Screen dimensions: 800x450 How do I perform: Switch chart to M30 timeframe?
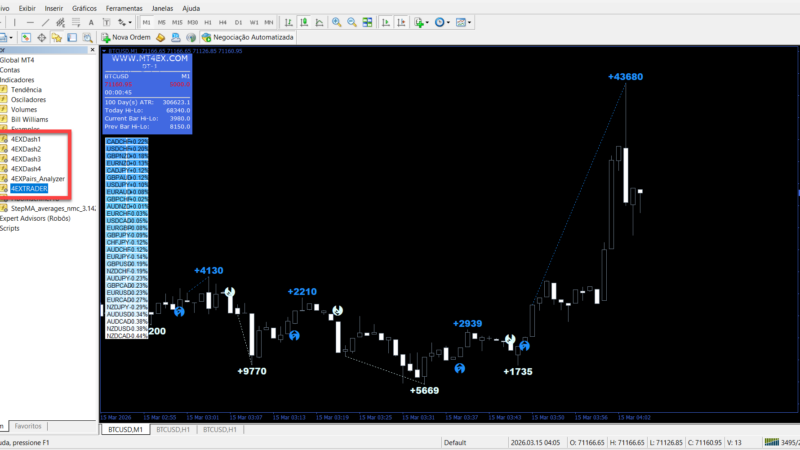click(x=192, y=22)
